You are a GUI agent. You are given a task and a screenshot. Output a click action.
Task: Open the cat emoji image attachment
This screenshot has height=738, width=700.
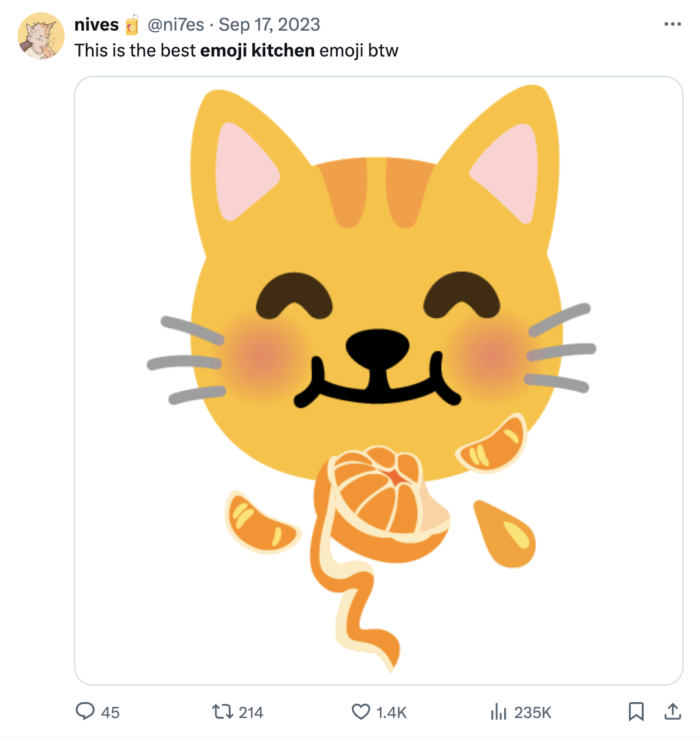(378, 294)
